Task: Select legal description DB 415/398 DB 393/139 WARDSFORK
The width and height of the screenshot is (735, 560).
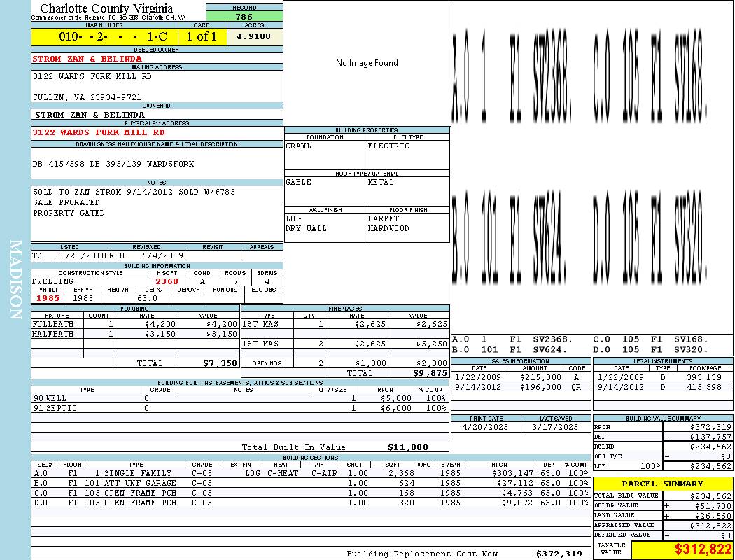Action: point(113,164)
